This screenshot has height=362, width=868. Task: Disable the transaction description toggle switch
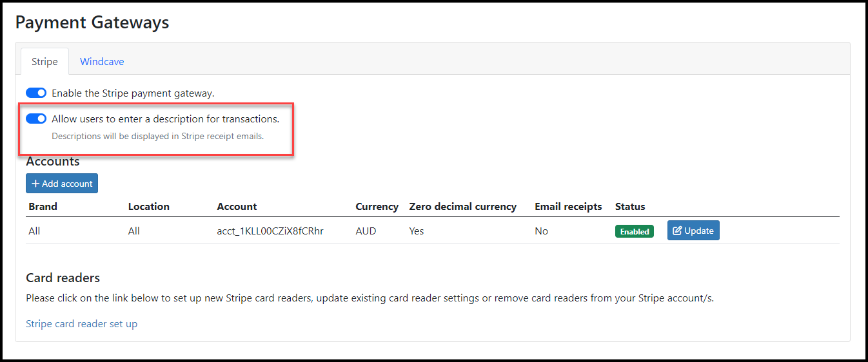(36, 119)
